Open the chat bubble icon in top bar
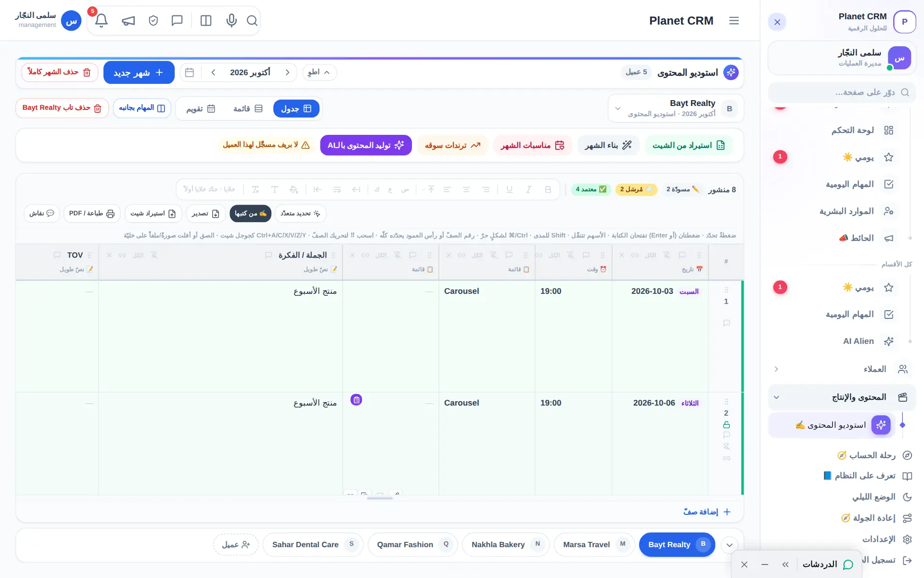This screenshot has height=578, width=924. coord(177,21)
